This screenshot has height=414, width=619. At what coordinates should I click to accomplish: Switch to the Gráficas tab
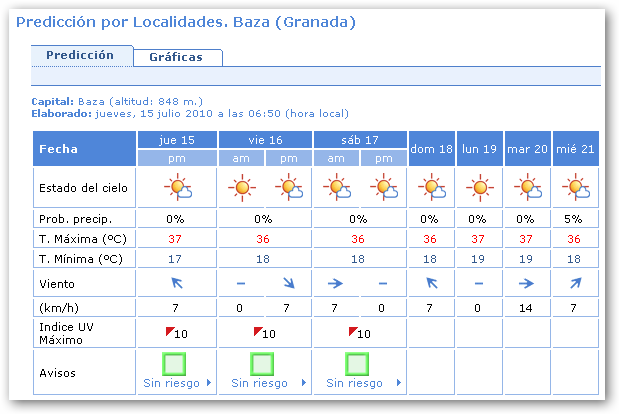[x=176, y=57]
